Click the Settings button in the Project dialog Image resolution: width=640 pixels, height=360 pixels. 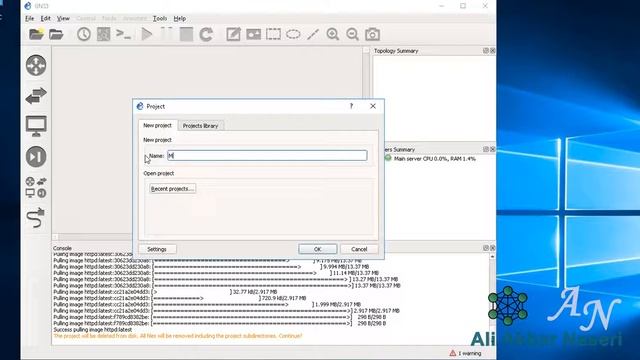[157, 249]
